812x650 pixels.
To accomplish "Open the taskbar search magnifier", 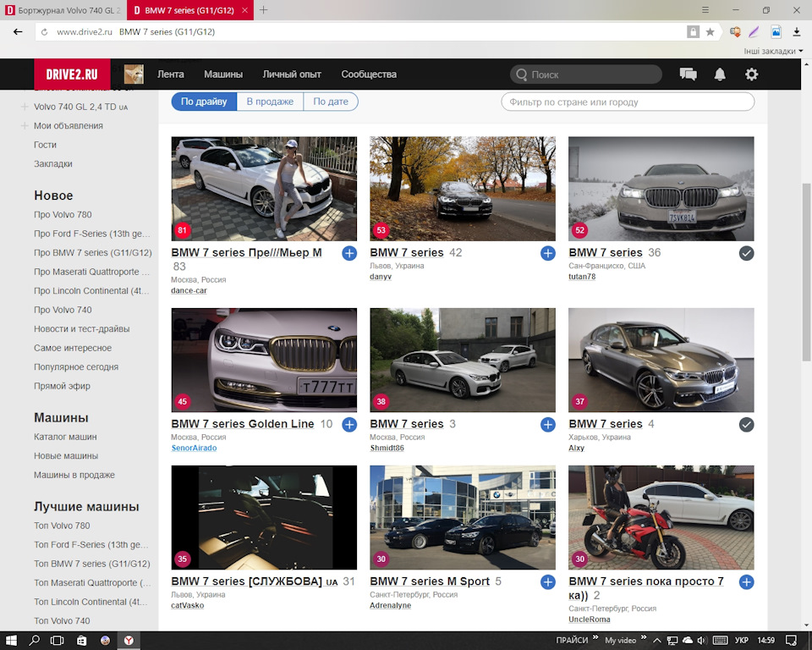I will point(34,640).
